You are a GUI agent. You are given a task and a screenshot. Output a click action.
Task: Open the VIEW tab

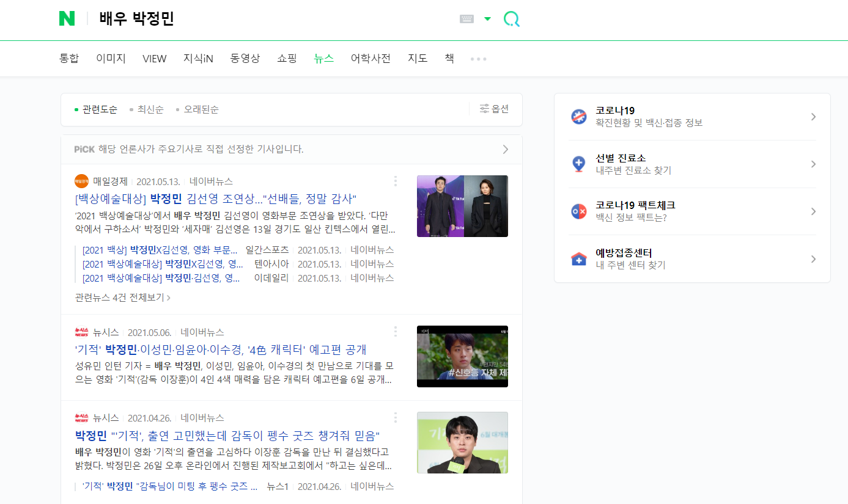pos(154,59)
